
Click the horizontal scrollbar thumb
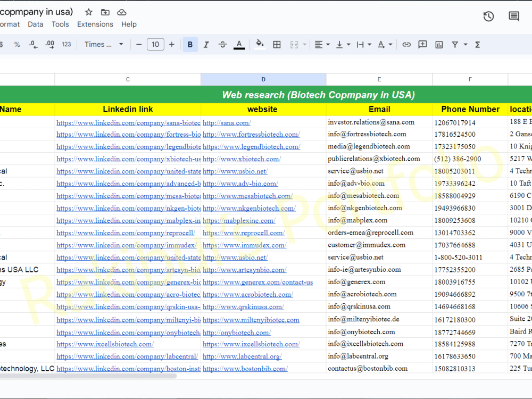[x=88, y=376]
